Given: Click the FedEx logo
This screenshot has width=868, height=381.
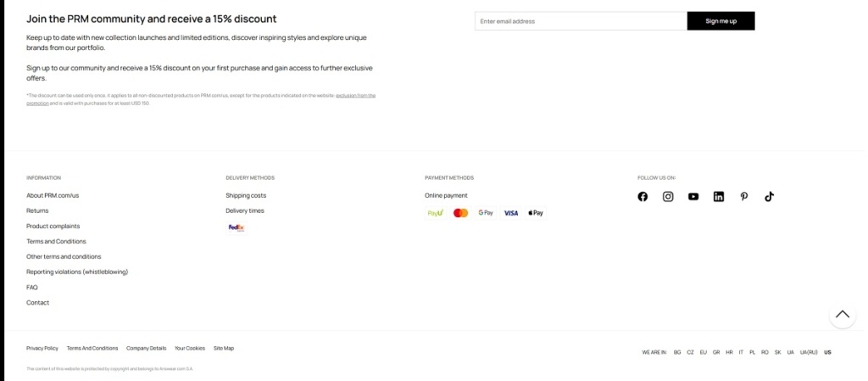Looking at the screenshot, I should [236, 227].
